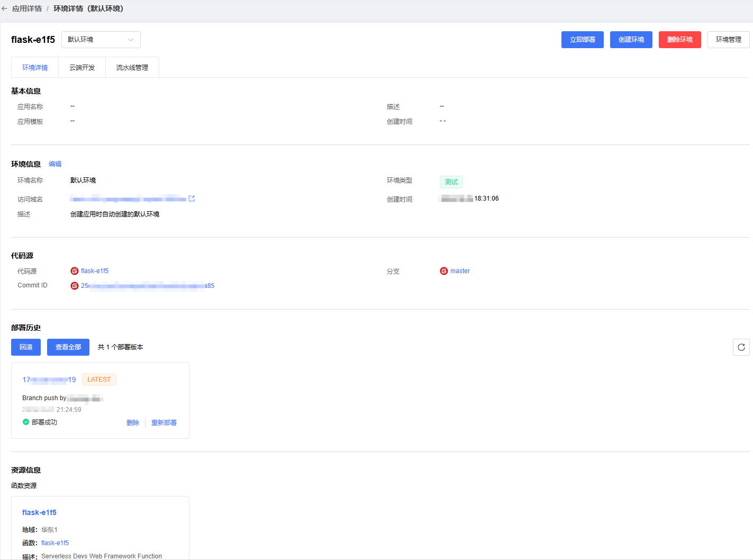Click the 18:31:06 creation time value
The image size is (753, 560).
[486, 198]
